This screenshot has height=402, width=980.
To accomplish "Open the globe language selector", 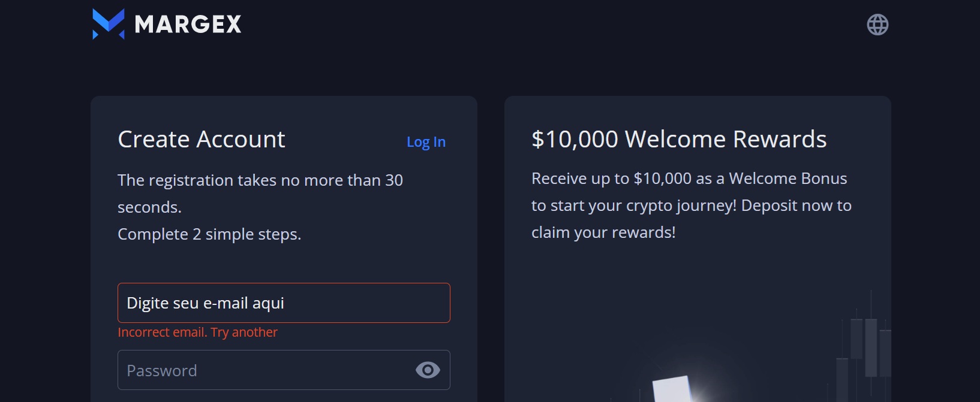I will 877,25.
